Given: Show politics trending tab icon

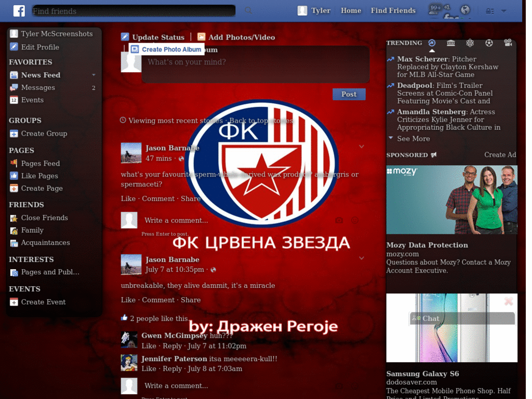Looking at the screenshot, I should coord(451,43).
